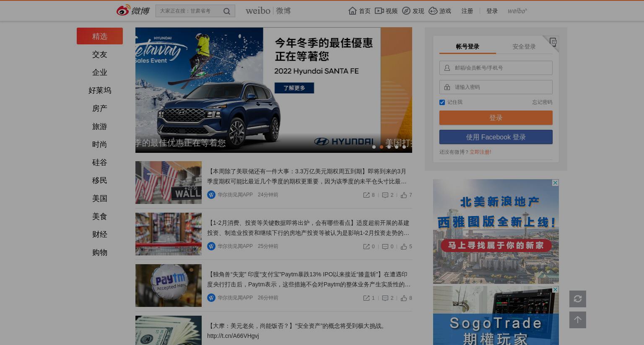Open the supermarket cart thumbnail
Image resolution: width=644 pixels, height=345 pixels.
pos(169,234)
